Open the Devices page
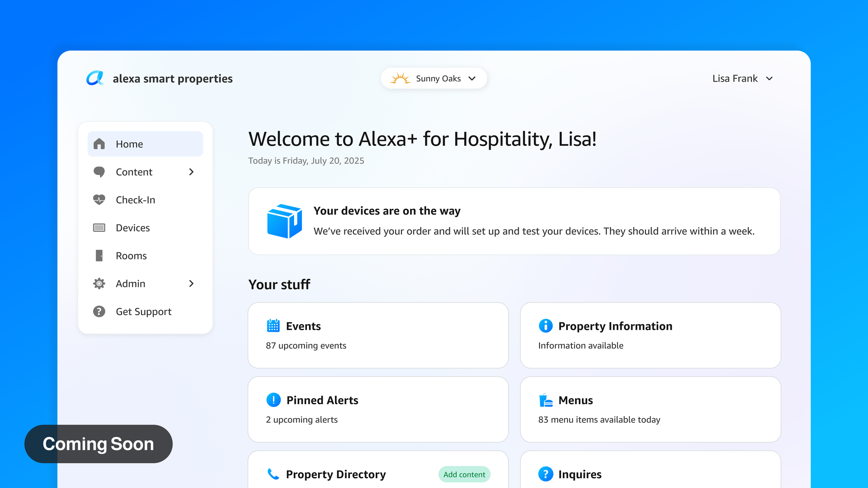The height and width of the screenshot is (488, 868). 145,228
